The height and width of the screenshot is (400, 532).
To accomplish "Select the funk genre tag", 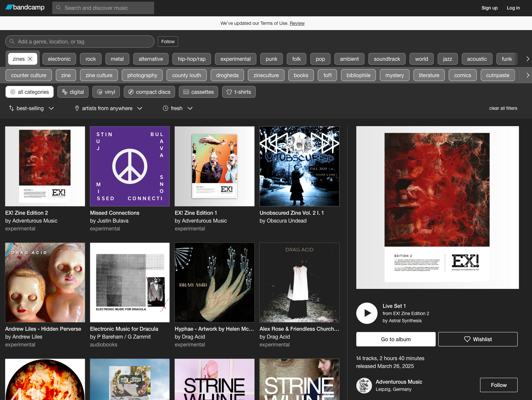I will tap(507, 59).
